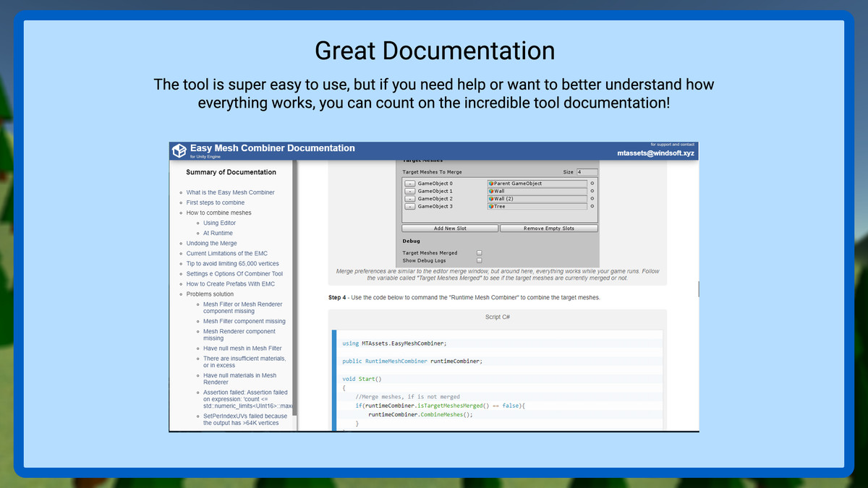Go to 'Problems solution' section

[210, 294]
